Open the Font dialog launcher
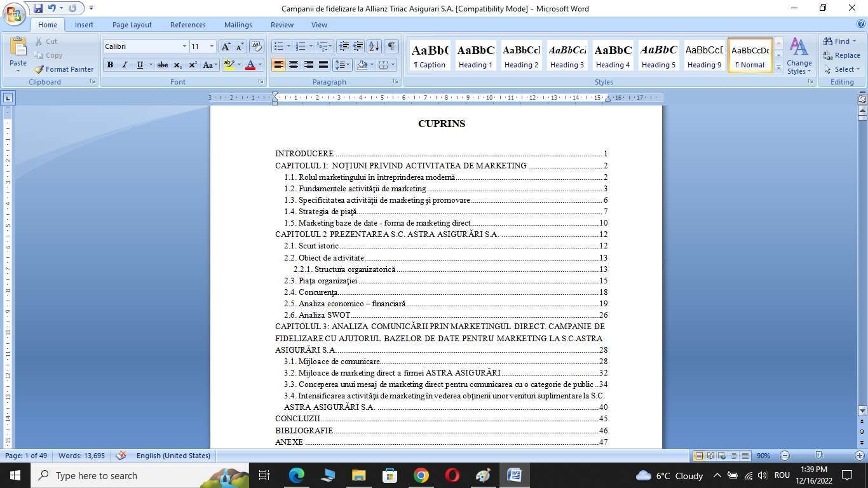This screenshot has height=488, width=868. (261, 82)
